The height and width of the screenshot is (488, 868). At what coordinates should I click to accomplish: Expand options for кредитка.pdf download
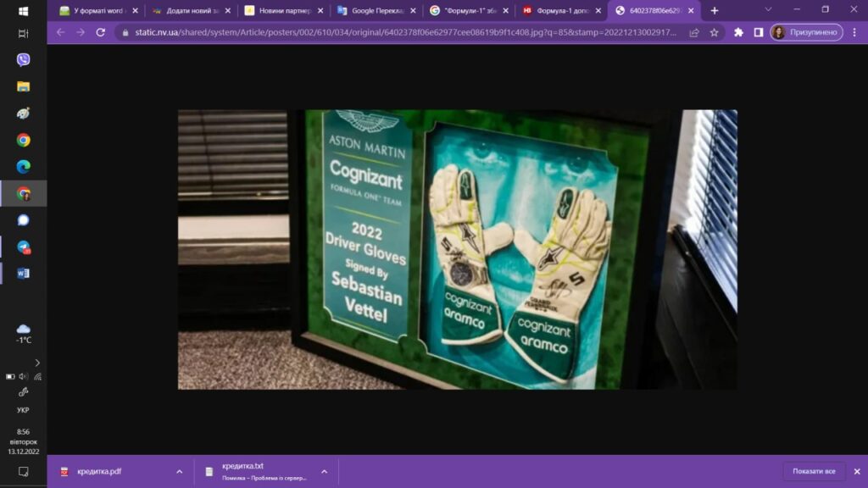click(x=179, y=472)
